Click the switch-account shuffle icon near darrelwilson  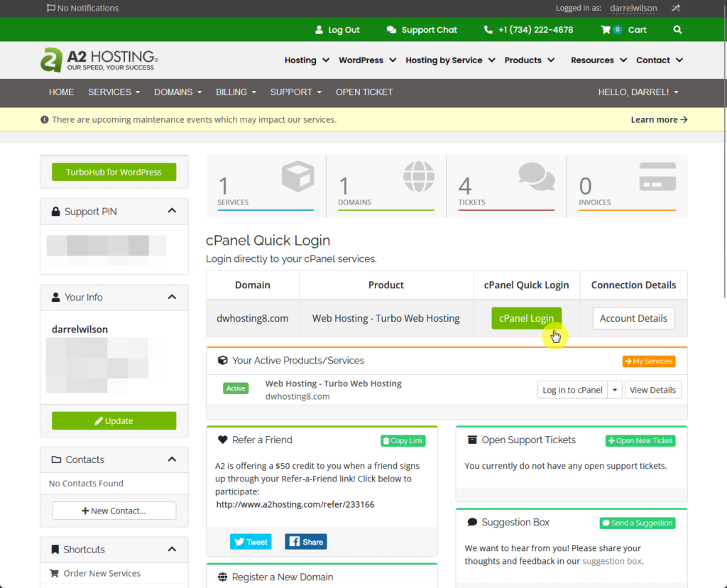676,8
